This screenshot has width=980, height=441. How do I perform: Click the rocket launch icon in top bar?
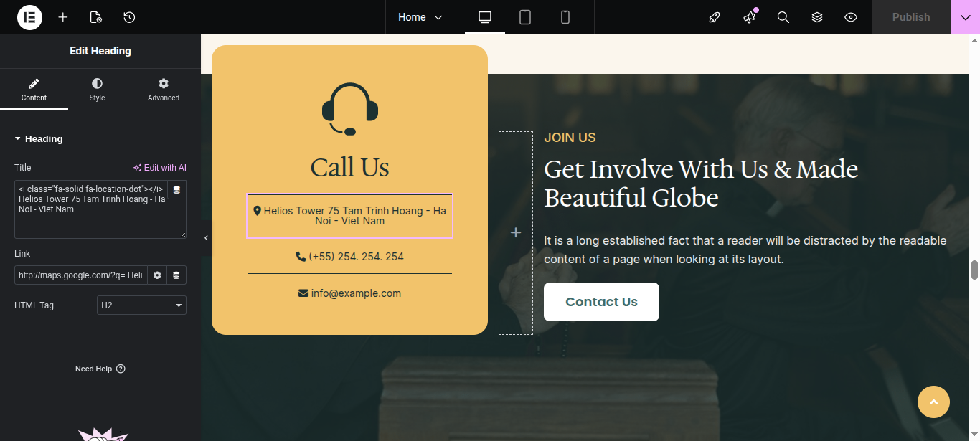tap(715, 17)
